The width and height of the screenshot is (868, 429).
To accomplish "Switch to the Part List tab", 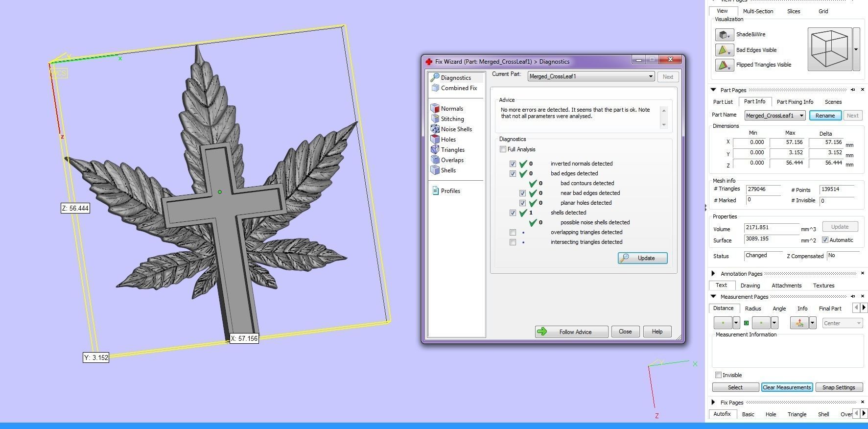I will click(723, 102).
